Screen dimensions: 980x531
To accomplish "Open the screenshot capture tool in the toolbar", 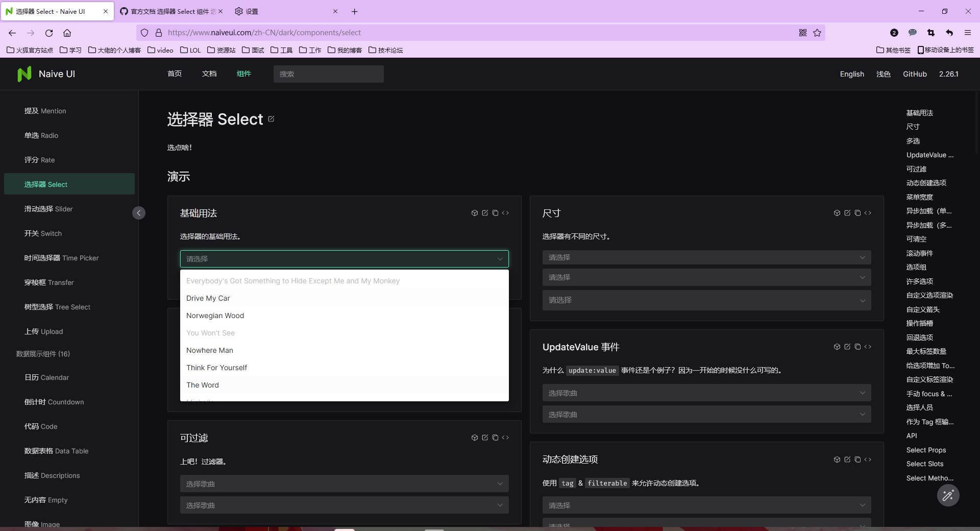I will [931, 32].
